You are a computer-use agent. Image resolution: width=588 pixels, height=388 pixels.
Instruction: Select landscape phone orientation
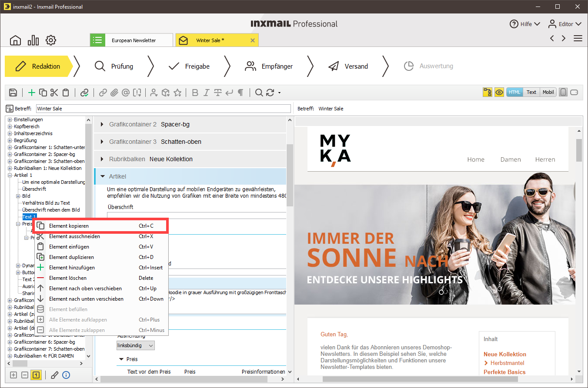pyautogui.click(x=575, y=92)
